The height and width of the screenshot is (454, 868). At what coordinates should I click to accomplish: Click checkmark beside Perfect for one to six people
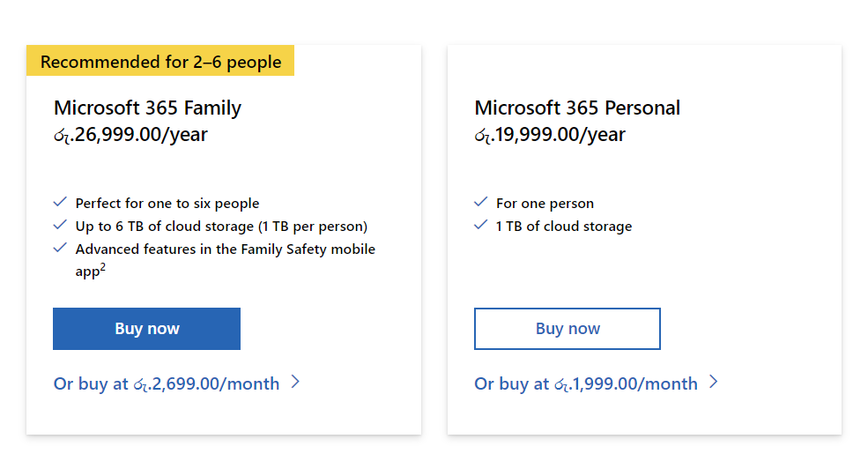pos(60,202)
